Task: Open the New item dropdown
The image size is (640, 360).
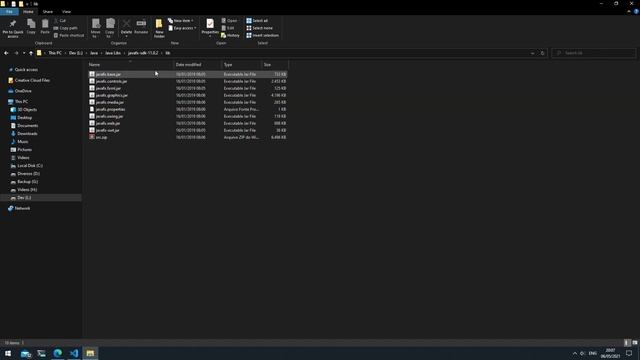Action: (181, 20)
